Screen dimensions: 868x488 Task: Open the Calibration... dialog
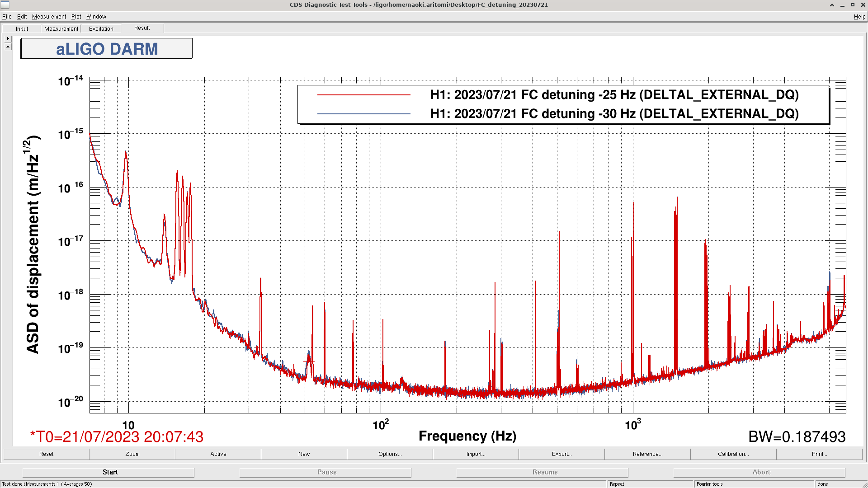[733, 454]
